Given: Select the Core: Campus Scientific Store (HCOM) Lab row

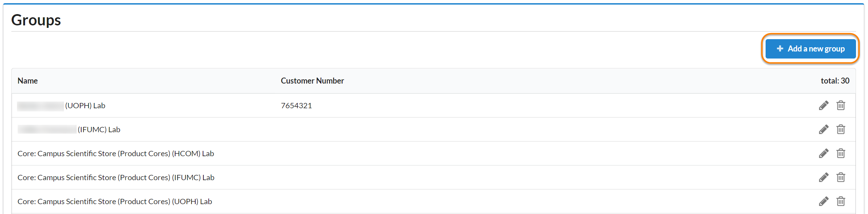Looking at the screenshot, I should click(116, 154).
